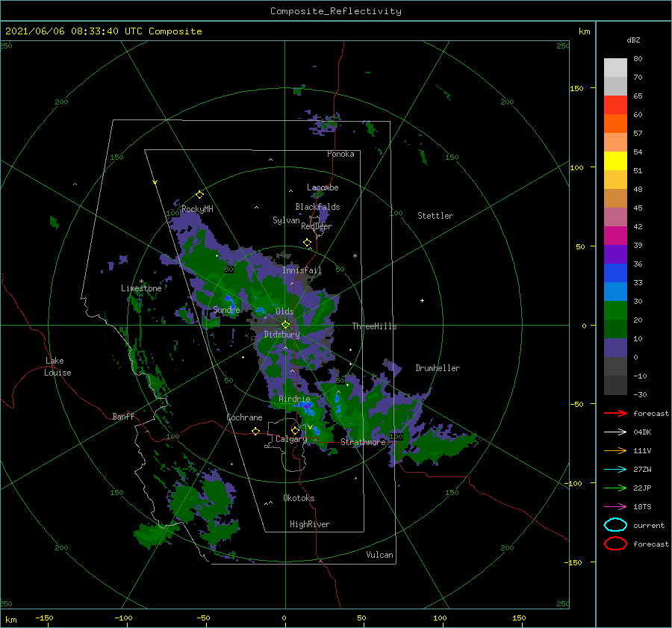The image size is (672, 628).
Task: Select the orange 111V arrow legend icon
Action: [615, 450]
